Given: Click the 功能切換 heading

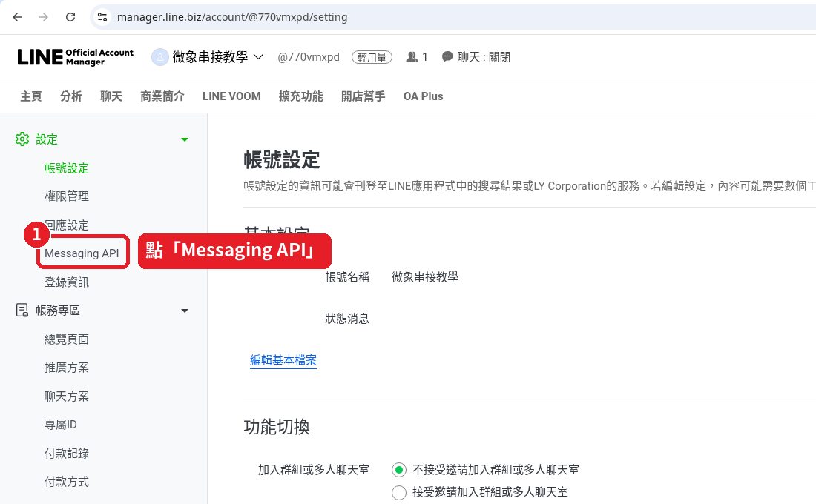Looking at the screenshot, I should (x=277, y=427).
